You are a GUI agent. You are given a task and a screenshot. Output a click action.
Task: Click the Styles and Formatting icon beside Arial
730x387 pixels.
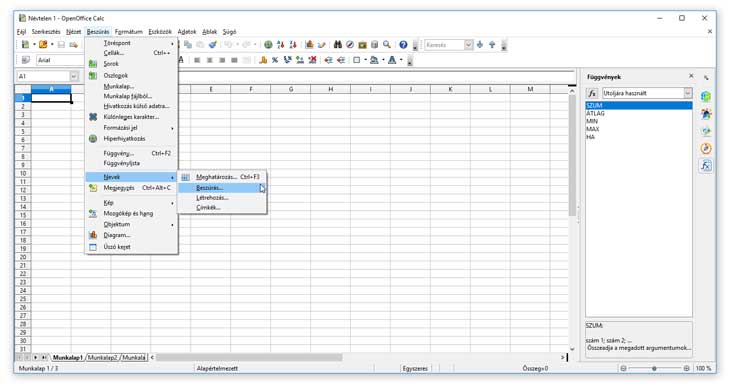tap(26, 60)
